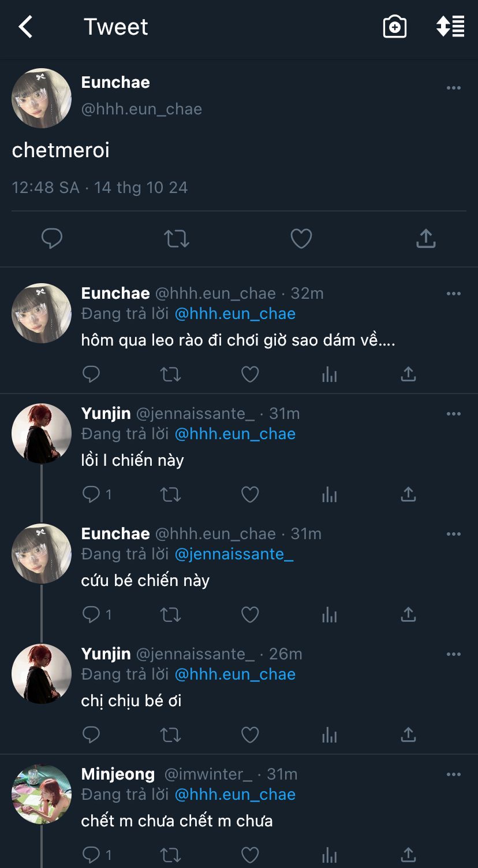Open Minjeong's profile name
The width and height of the screenshot is (478, 868).
click(118, 774)
